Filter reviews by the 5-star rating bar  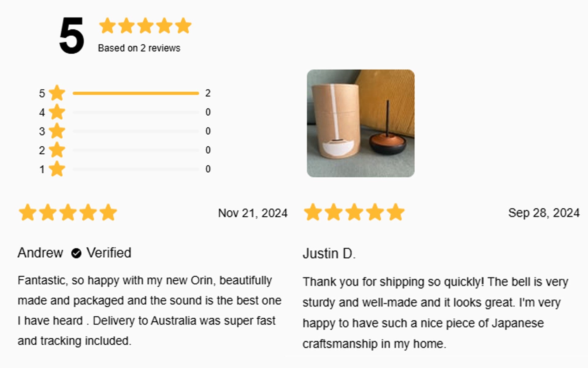pos(136,93)
